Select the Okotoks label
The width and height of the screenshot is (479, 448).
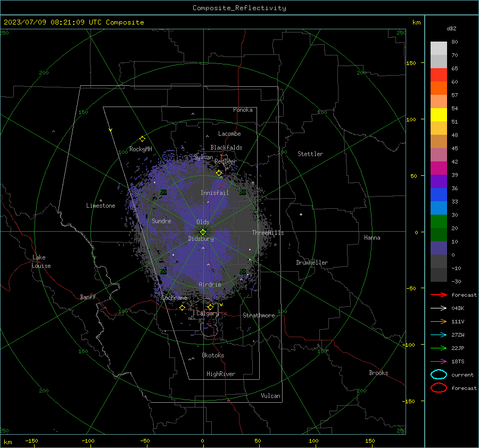pos(213,355)
